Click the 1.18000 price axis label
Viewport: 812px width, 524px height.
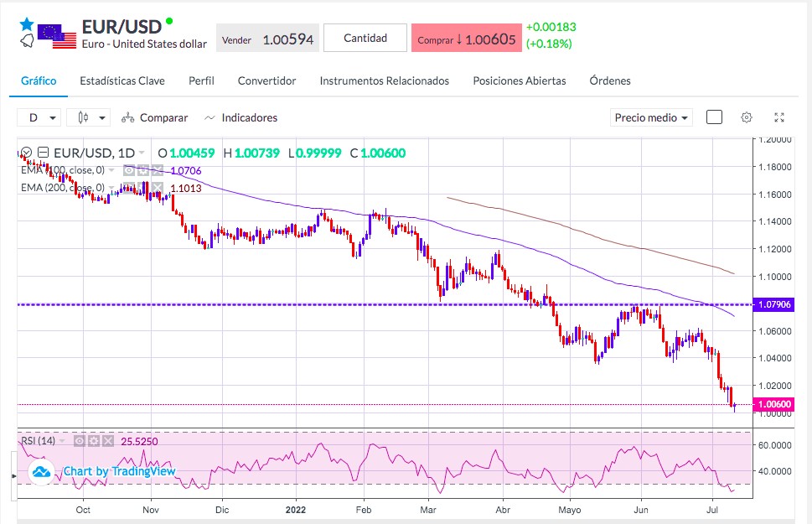point(775,167)
